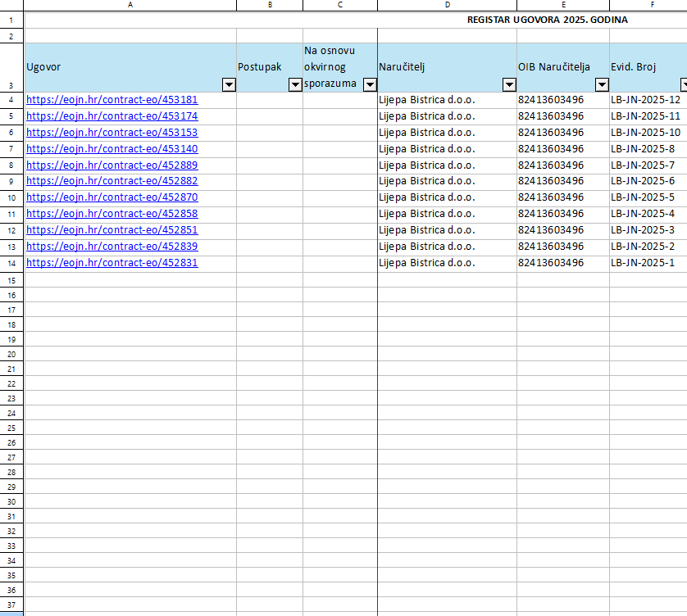687x616 pixels.
Task: Select cell LB-JN-2025-4
Action: pyautogui.click(x=648, y=214)
